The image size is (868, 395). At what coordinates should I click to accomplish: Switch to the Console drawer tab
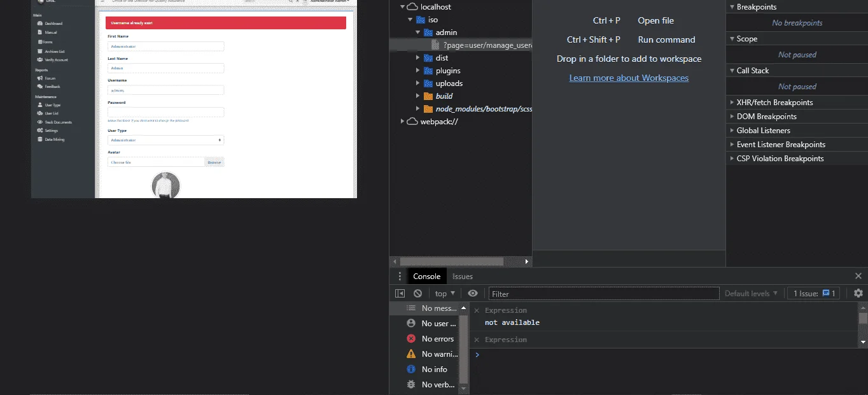[426, 276]
